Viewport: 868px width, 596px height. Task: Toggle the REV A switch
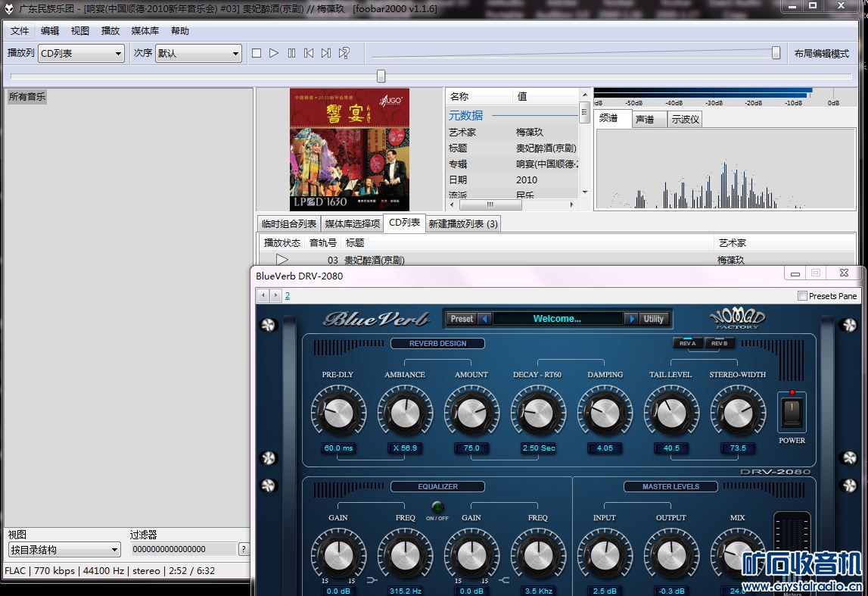[688, 343]
